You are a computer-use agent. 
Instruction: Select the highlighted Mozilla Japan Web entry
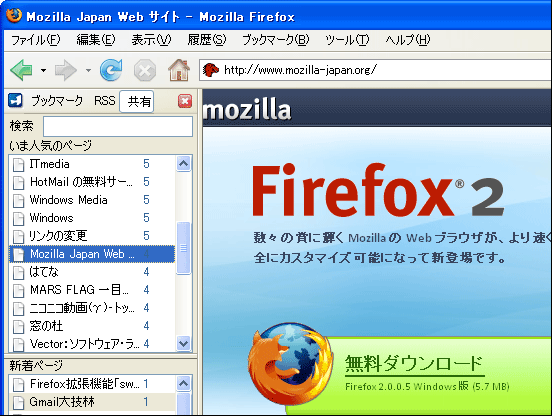click(92, 254)
